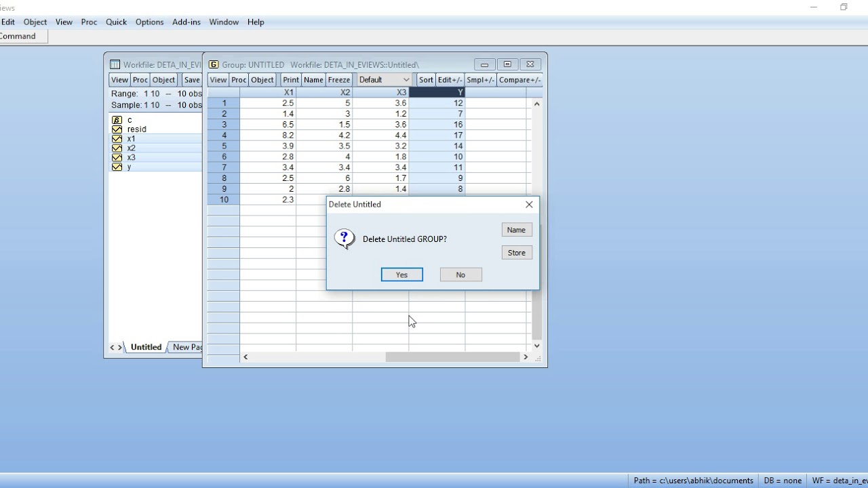The height and width of the screenshot is (488, 868).
Task: Select the x3 series icon in workfile
Action: [x=117, y=158]
